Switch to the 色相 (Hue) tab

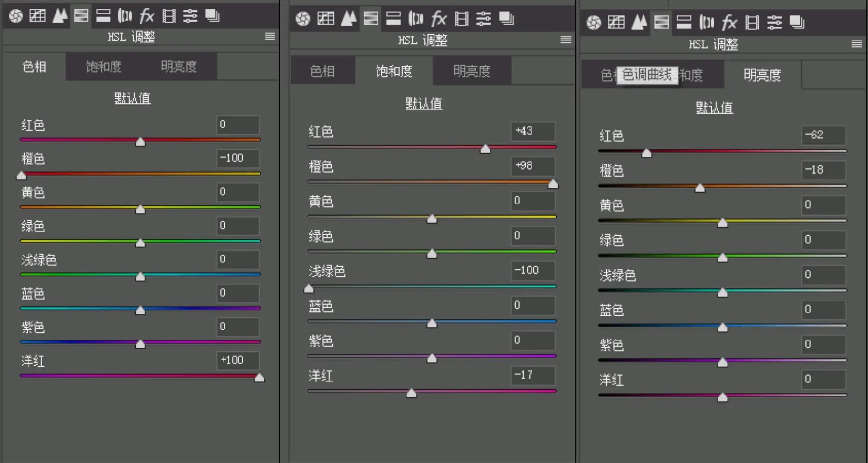pyautogui.click(x=34, y=67)
